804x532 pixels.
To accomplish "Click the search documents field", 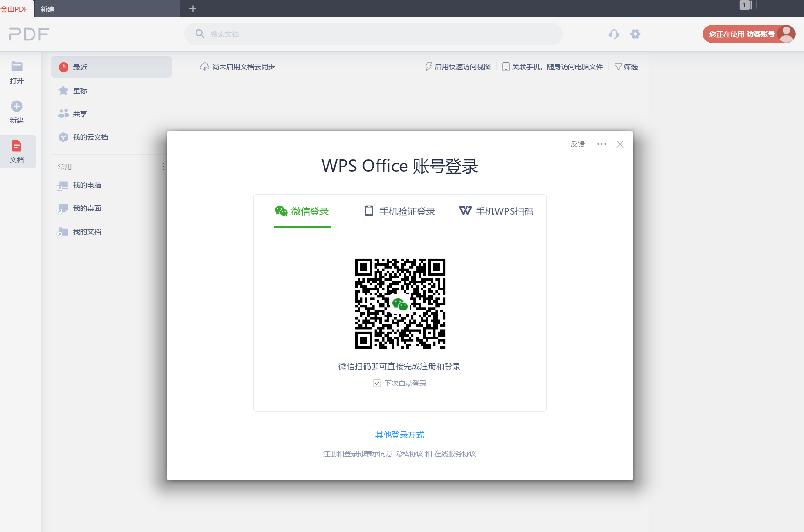I will (x=373, y=34).
